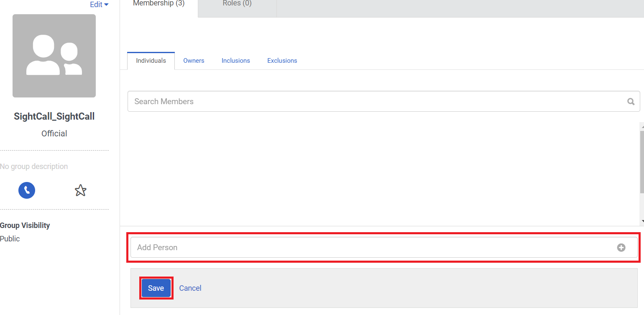Open the Inclusions sub-tab

click(236, 61)
